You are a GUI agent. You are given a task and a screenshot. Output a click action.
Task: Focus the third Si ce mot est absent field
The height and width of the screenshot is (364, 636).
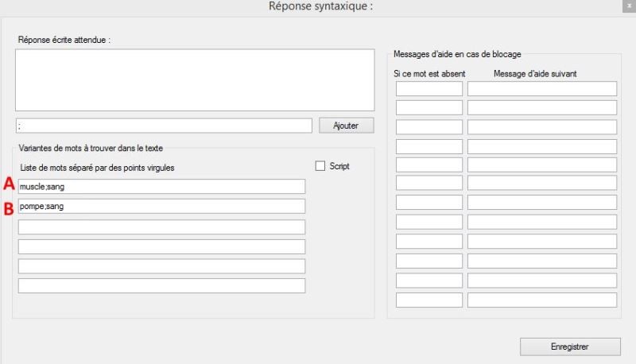click(x=429, y=126)
